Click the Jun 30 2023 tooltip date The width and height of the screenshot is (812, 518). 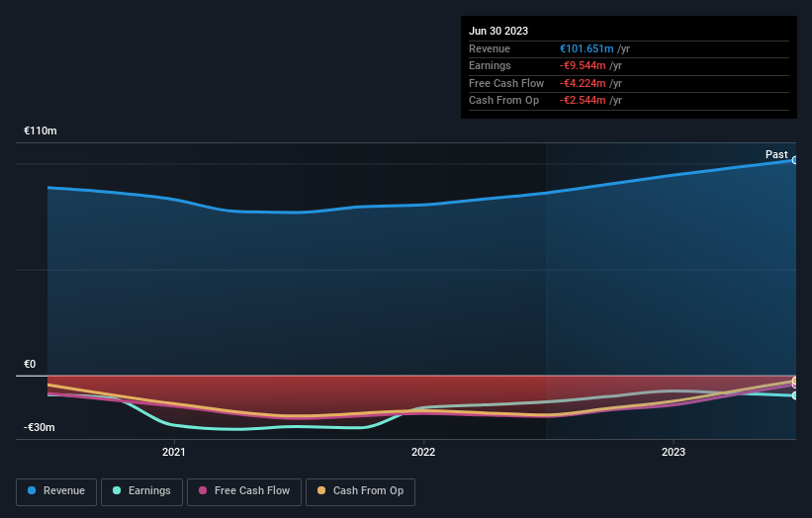498,31
